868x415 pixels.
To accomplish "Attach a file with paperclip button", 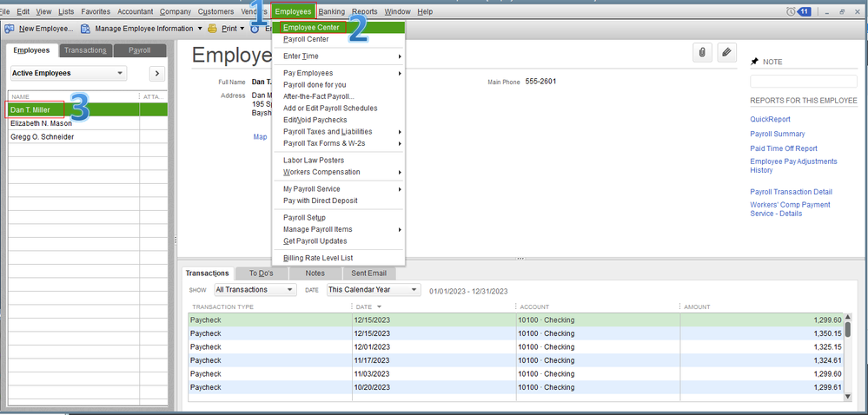I will point(702,53).
